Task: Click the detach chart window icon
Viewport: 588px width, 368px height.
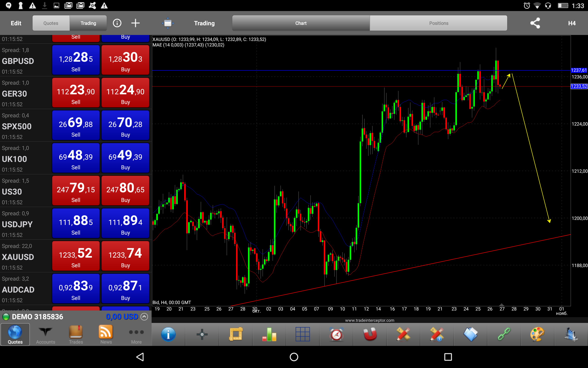Action: click(x=168, y=23)
